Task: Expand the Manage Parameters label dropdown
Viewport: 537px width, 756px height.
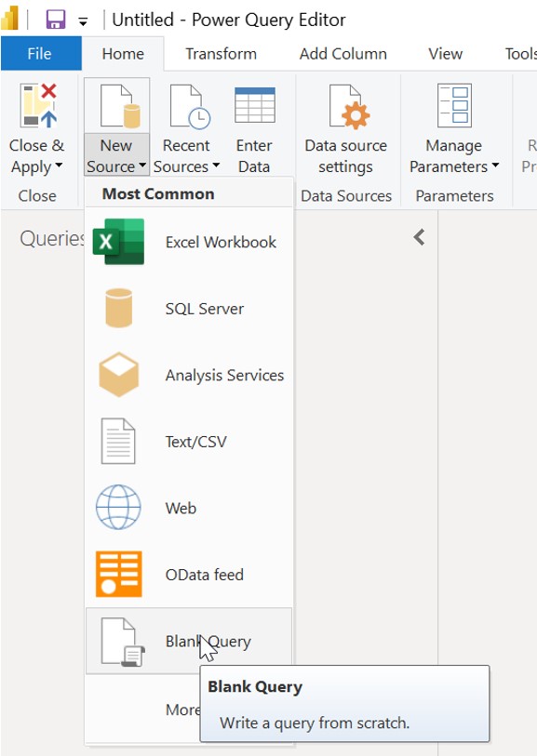Action: coord(495,165)
